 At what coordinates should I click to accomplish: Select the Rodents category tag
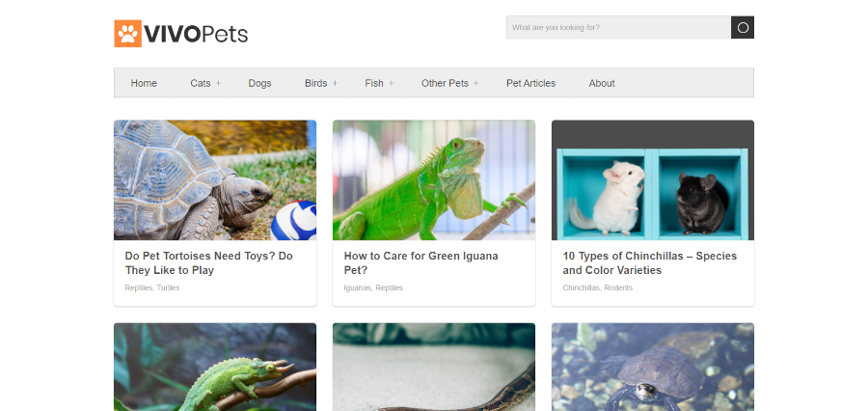(618, 288)
